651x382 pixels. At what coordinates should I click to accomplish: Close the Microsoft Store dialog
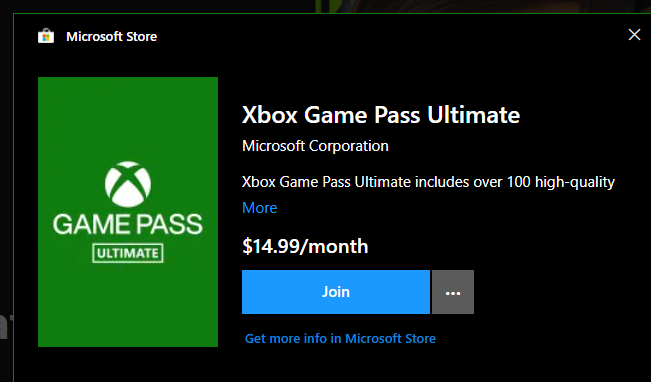coord(634,34)
